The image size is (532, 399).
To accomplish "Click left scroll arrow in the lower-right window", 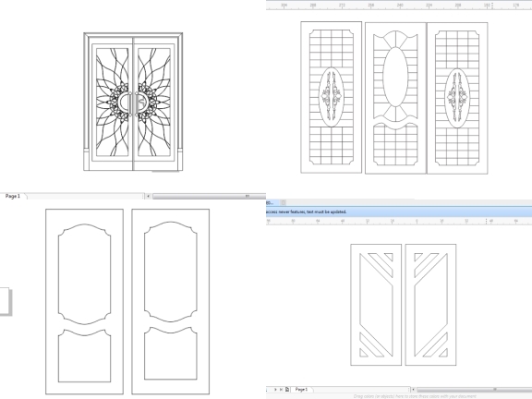I will coord(413,390).
